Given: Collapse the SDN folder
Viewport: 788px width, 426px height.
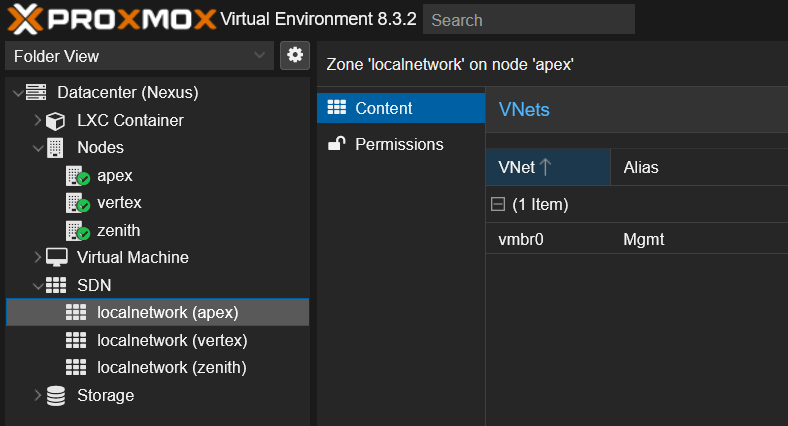Looking at the screenshot, I should click(38, 285).
